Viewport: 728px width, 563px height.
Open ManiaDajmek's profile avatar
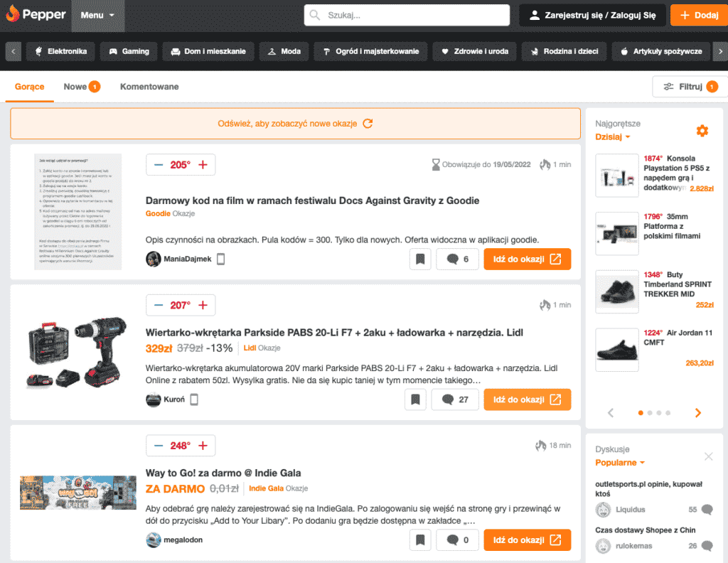[x=154, y=259]
